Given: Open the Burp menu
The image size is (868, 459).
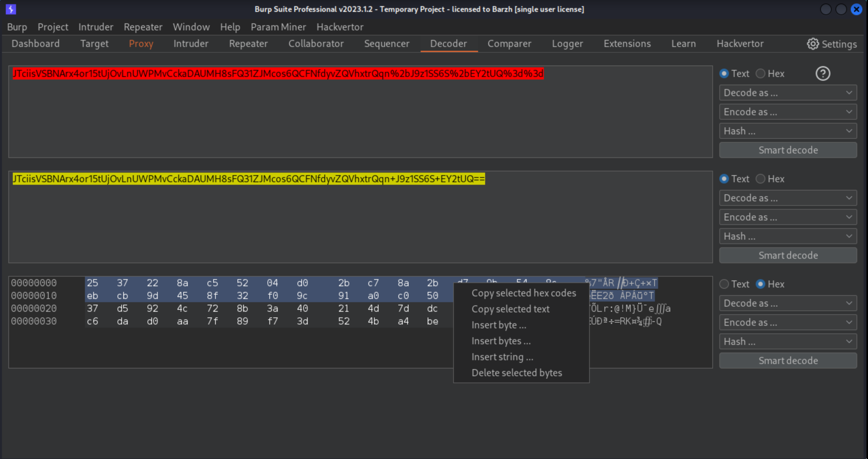Looking at the screenshot, I should tap(17, 27).
